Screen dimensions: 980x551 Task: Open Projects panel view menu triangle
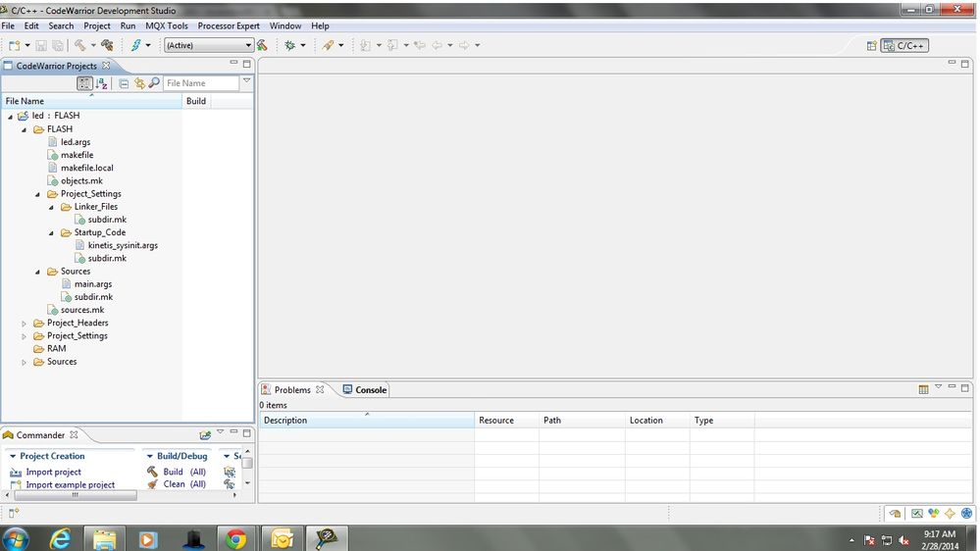click(x=247, y=80)
